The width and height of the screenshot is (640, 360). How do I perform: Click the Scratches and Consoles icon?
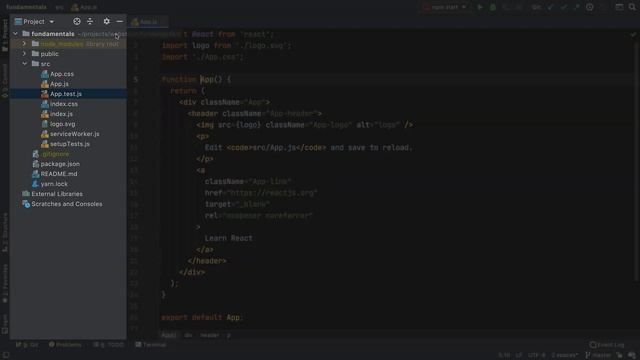pos(26,204)
